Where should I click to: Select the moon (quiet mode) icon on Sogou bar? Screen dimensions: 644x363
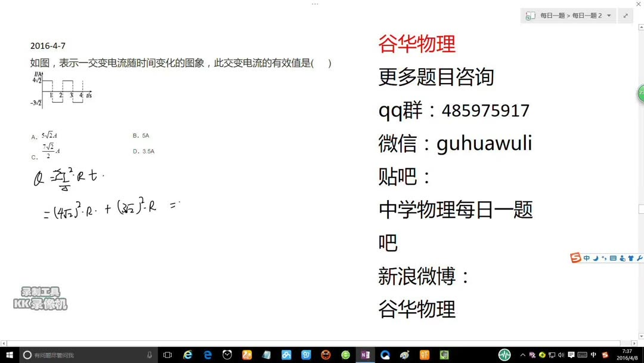pos(596,258)
